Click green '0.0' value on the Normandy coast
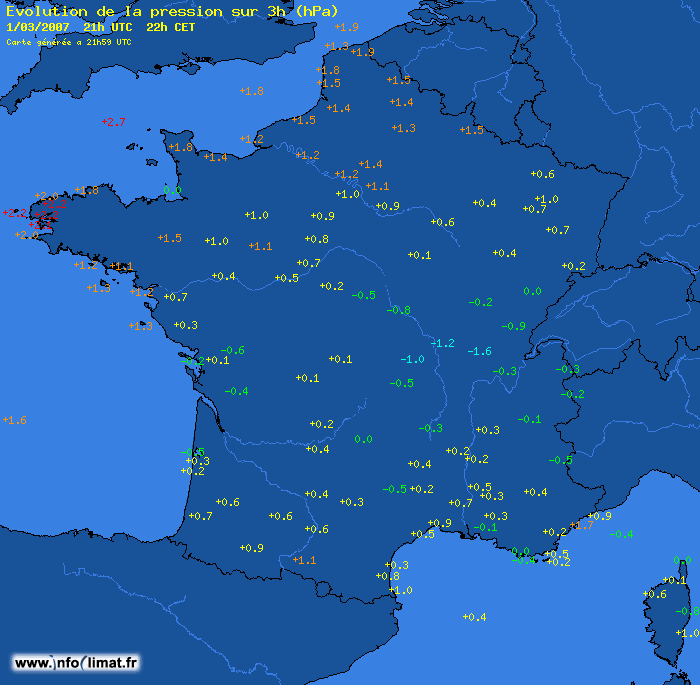This screenshot has height=685, width=700. point(172,191)
